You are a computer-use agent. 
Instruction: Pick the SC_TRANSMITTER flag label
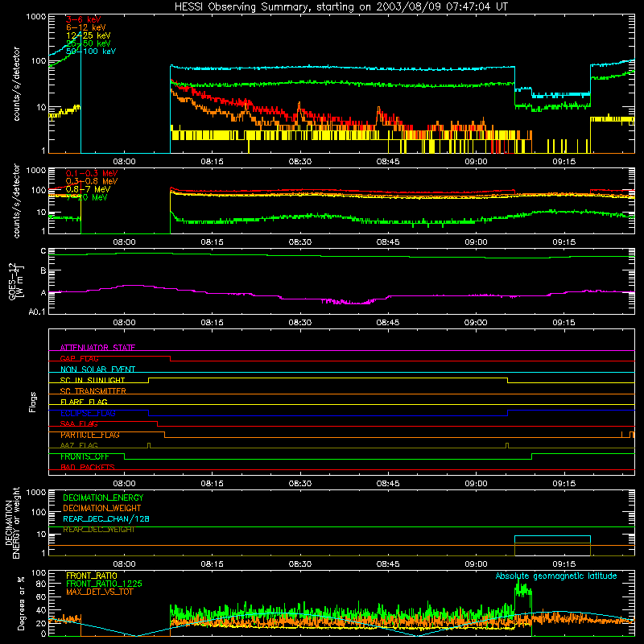point(93,391)
